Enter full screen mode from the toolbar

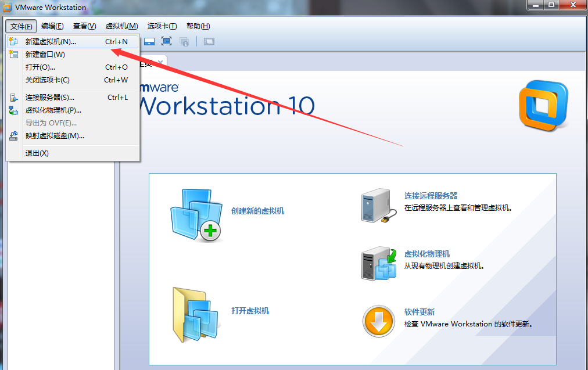point(166,41)
